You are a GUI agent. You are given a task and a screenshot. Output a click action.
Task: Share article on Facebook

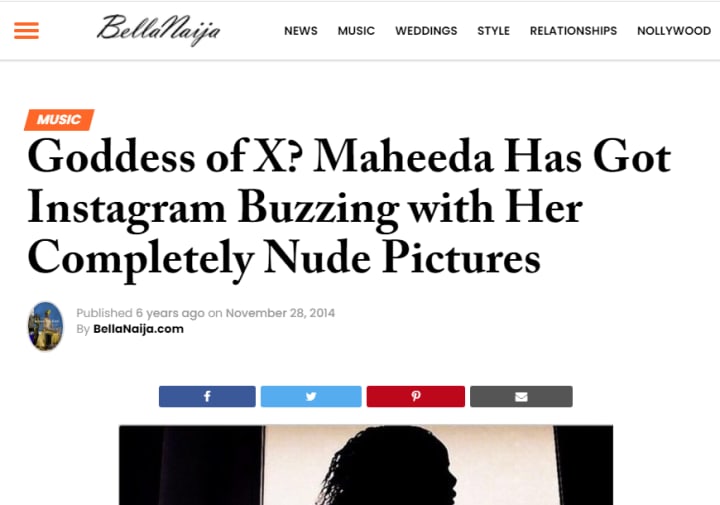pos(207,396)
